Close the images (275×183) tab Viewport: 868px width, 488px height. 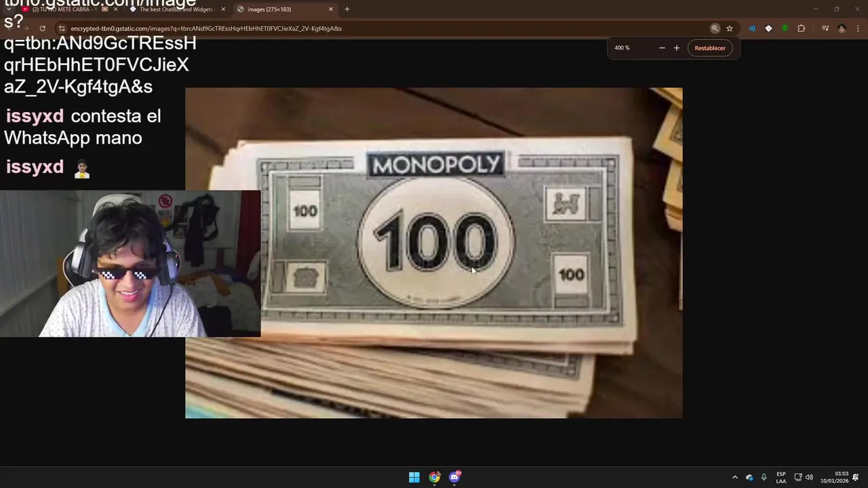pyautogui.click(x=331, y=9)
